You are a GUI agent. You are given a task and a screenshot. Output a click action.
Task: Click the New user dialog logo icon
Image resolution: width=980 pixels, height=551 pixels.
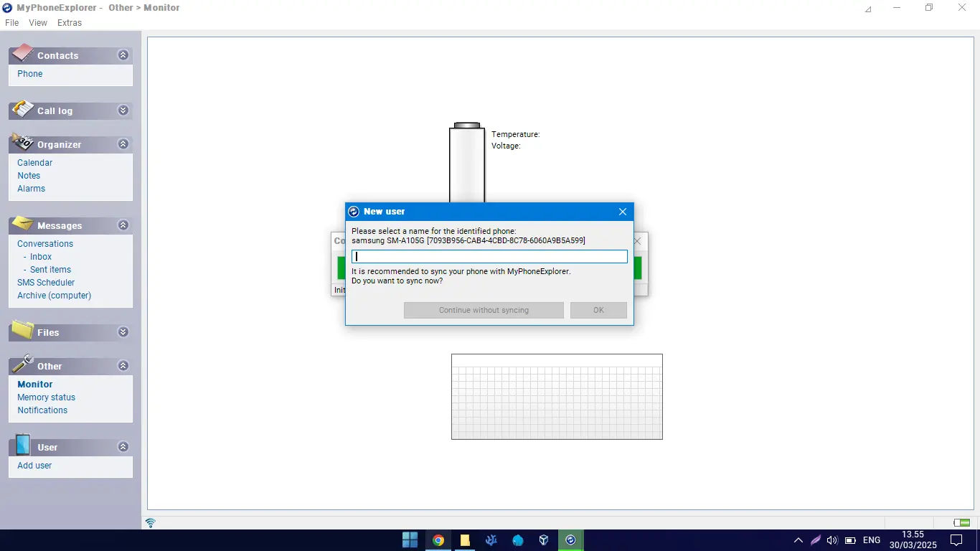[354, 212]
